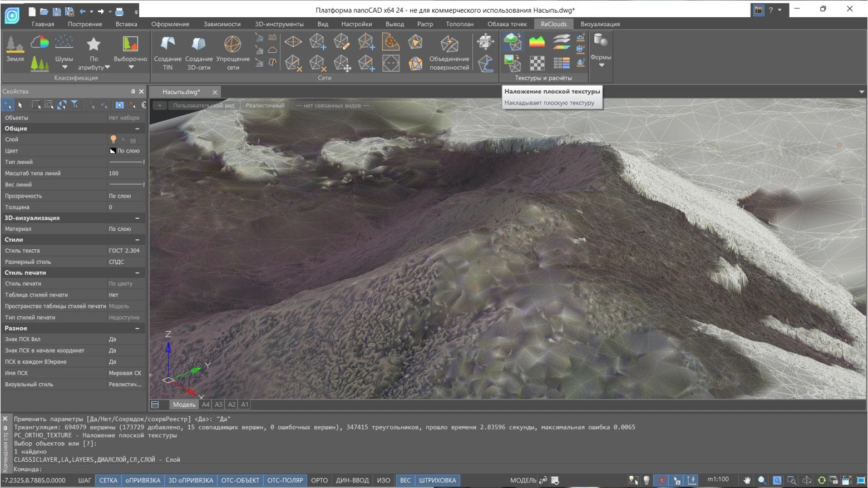Collapse the Стили properties section
Viewport: 868px width, 488px height.
(x=137, y=240)
